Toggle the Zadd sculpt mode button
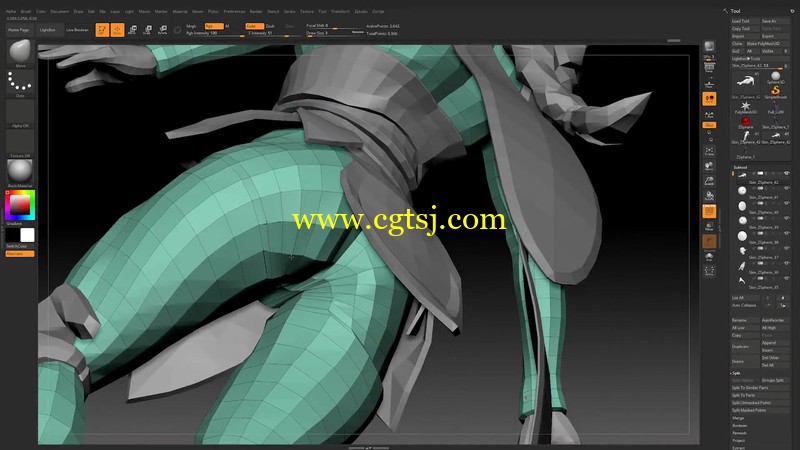Viewport: 800px width, 450px height. click(254, 26)
